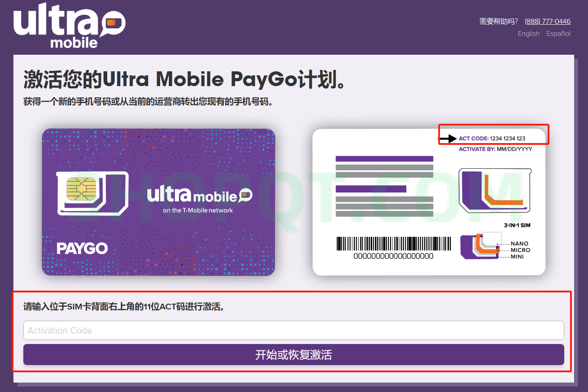Click the subtitle 获得一个新的手机号码 text
This screenshot has width=588, height=392.
coord(148,102)
